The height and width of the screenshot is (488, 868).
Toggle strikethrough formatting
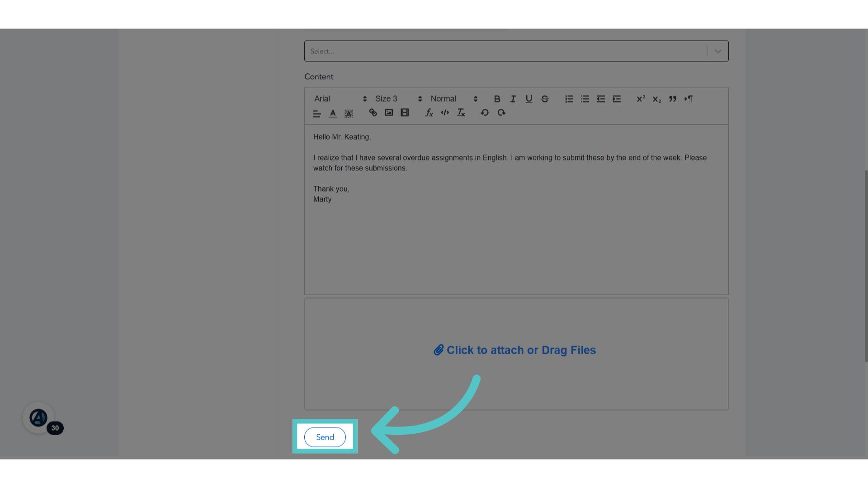(545, 99)
